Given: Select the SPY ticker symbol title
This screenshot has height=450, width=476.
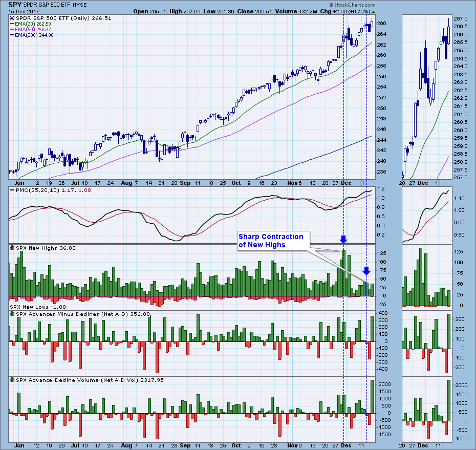Looking at the screenshot, I should [x=15, y=5].
